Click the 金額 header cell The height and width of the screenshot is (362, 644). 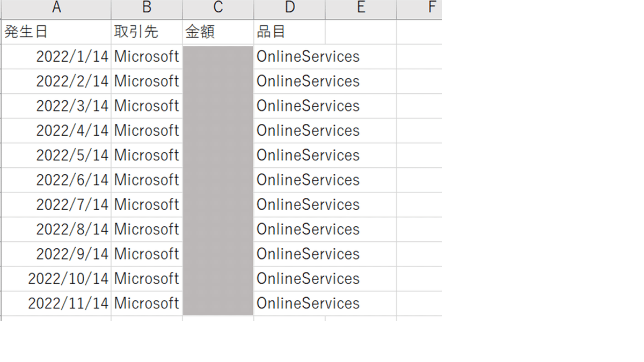[x=218, y=32]
